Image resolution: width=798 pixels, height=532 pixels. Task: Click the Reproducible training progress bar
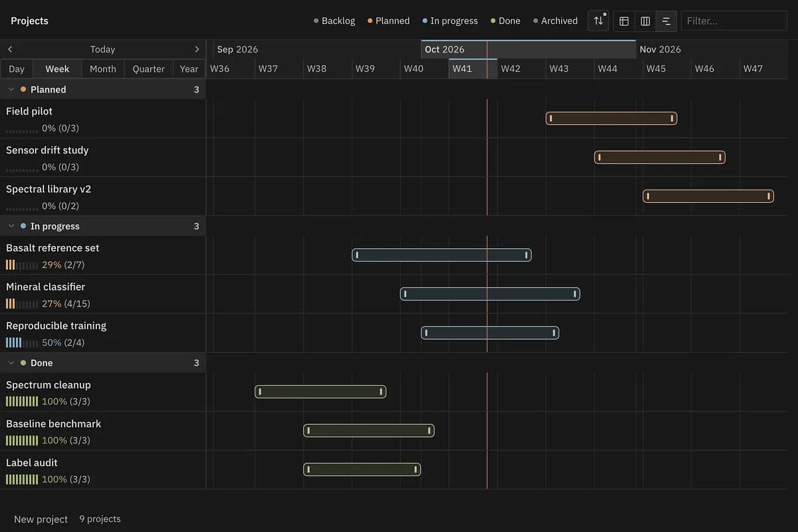pos(22,342)
